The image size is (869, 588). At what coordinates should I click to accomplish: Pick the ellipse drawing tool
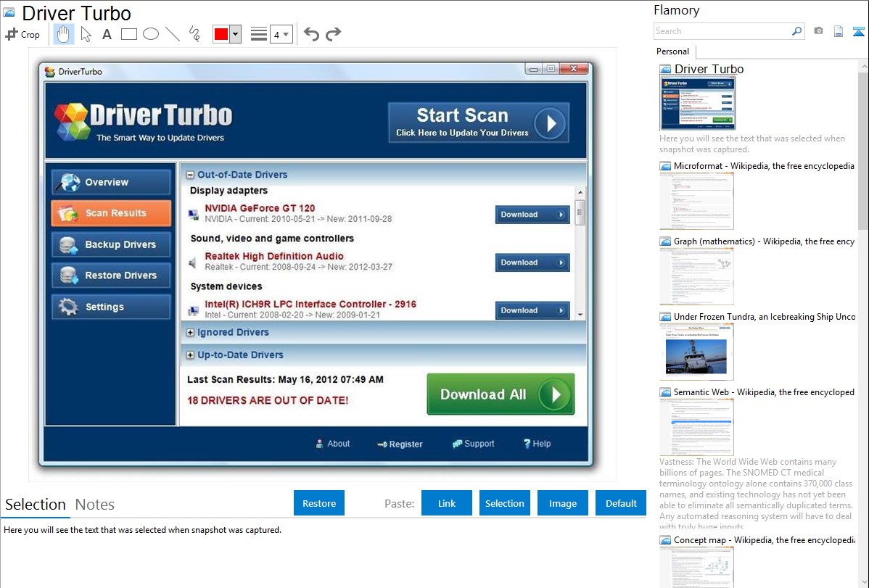tap(151, 34)
